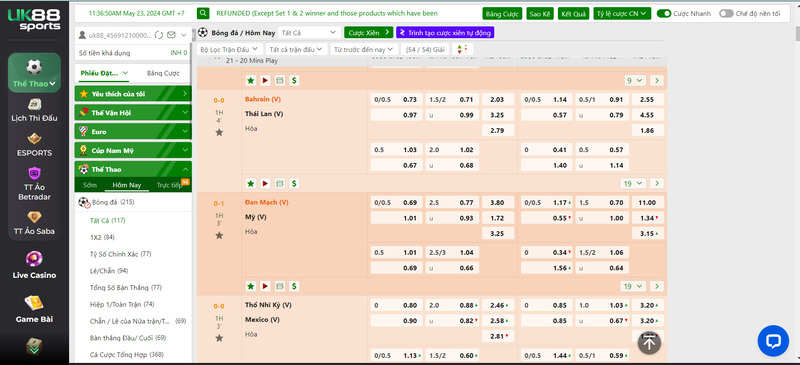Click Trình tạo cược xiên tự động

[445, 33]
